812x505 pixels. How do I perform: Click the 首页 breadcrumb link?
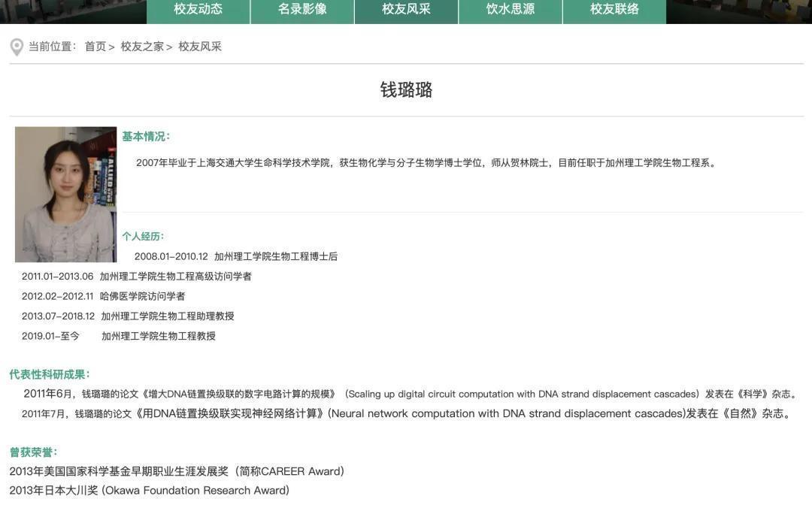tap(95, 47)
